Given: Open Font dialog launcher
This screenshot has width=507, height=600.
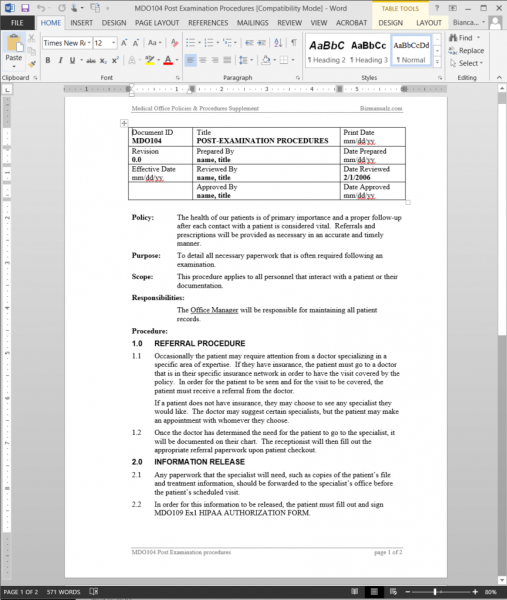Looking at the screenshot, I should point(178,78).
